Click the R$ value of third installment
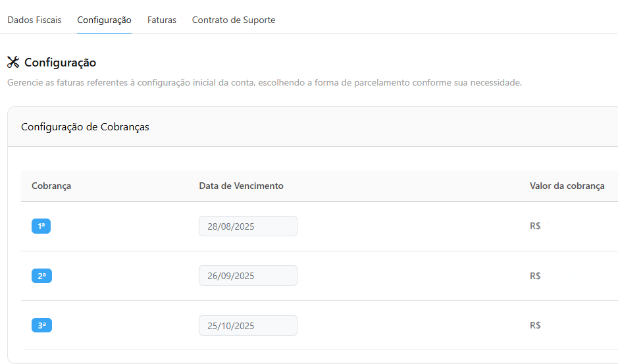This screenshot has width=618, height=364. pos(536,325)
